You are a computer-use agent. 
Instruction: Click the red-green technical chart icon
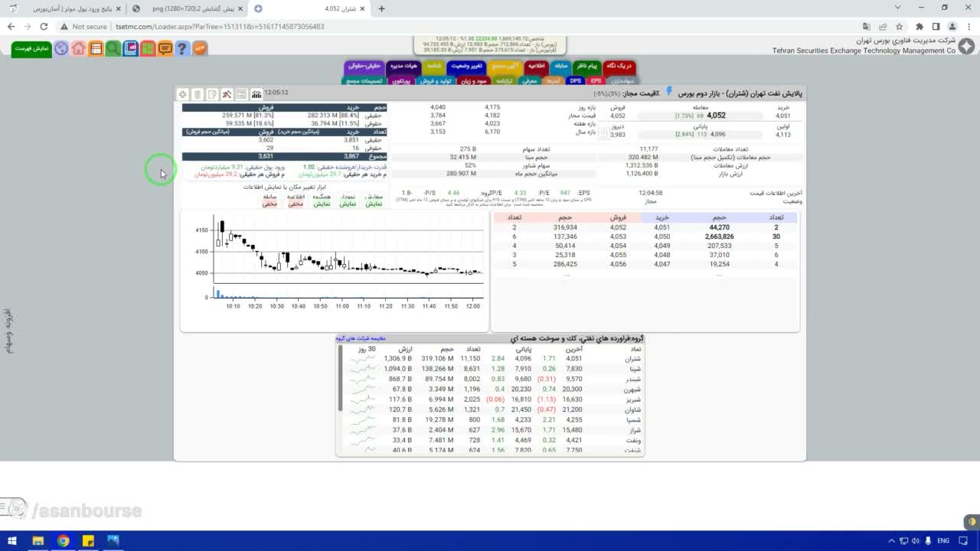(x=227, y=94)
